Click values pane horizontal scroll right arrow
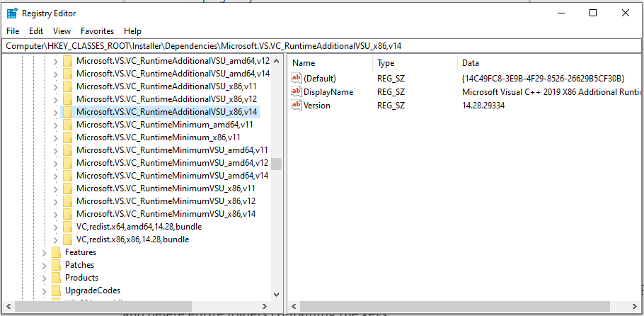Image resolution: width=644 pixels, height=316 pixels. [x=635, y=306]
